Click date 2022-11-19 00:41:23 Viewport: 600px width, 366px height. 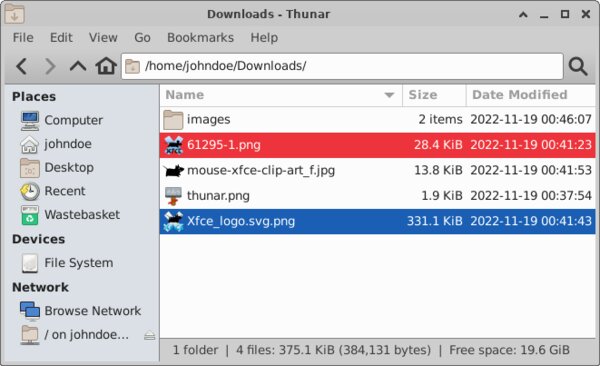point(531,145)
